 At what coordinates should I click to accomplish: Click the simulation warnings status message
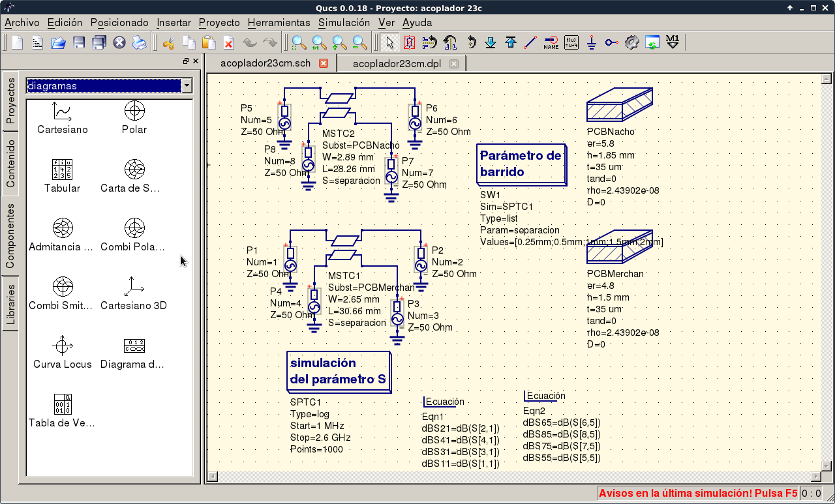coord(697,494)
